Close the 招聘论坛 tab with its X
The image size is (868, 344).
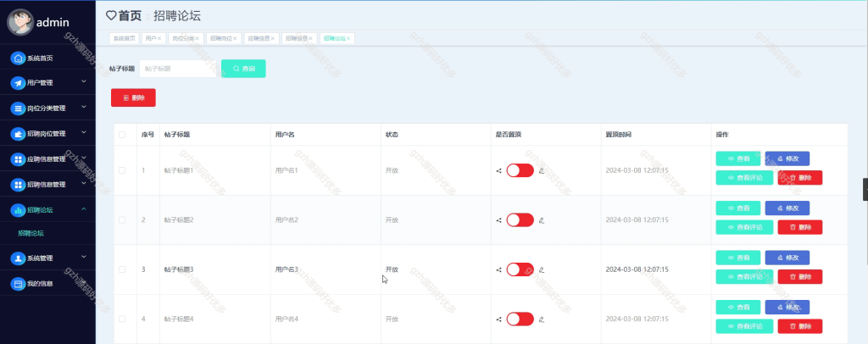pos(348,39)
